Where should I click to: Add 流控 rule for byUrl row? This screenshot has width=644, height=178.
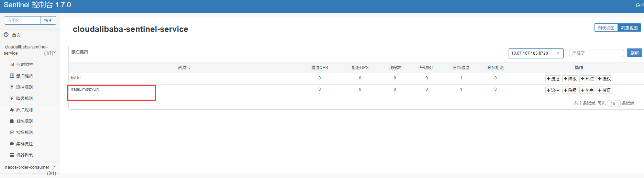(553, 79)
